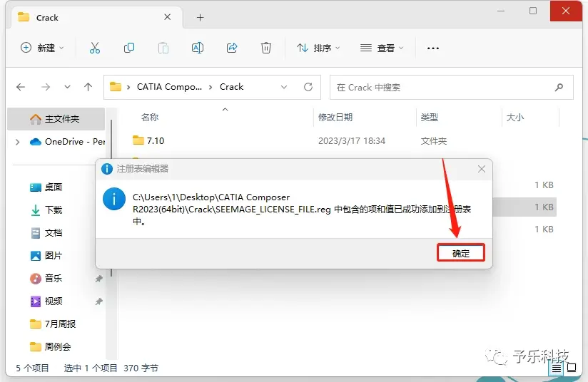Image resolution: width=588 pixels, height=382 pixels.
Task: Click the date 2023/3/17 18:34
Action: coord(352,141)
